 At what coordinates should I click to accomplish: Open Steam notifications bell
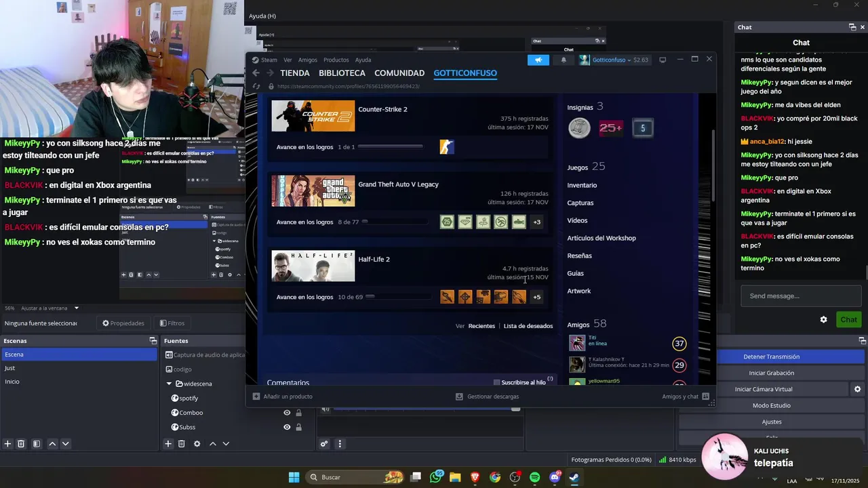point(564,60)
